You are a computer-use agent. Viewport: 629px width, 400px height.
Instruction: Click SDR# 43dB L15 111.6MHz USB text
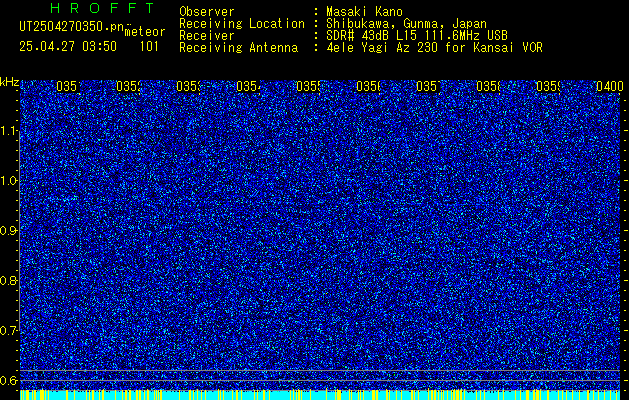point(417,36)
